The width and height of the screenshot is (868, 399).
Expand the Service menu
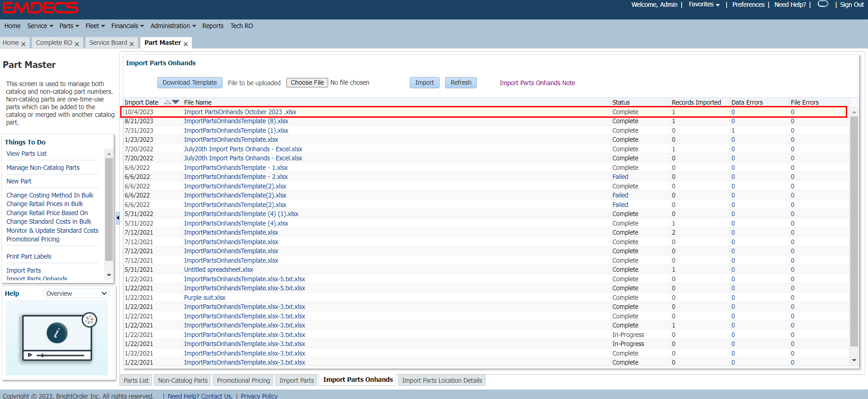(40, 26)
